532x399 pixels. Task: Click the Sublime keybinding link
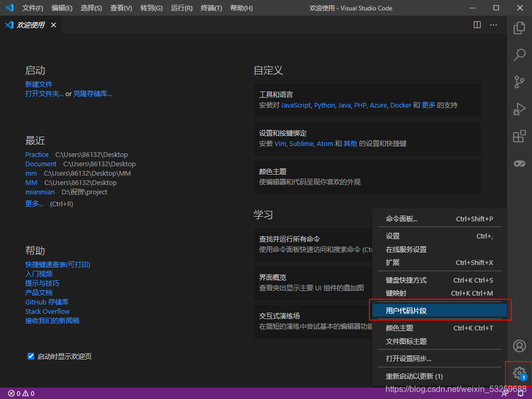pos(301,143)
